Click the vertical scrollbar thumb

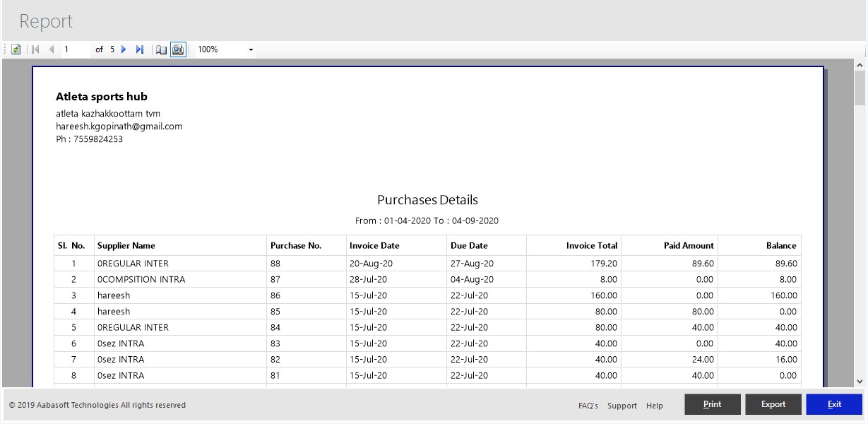(860, 88)
